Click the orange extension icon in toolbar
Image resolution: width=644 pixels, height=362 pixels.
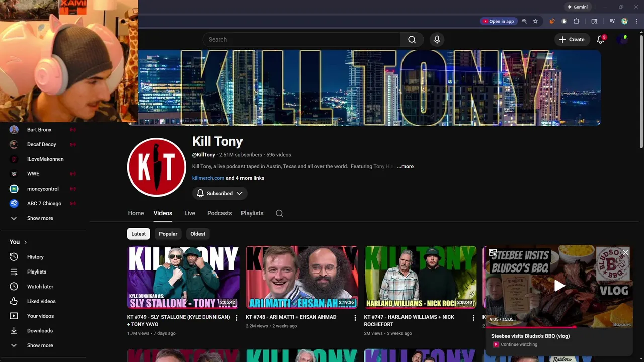point(552,21)
